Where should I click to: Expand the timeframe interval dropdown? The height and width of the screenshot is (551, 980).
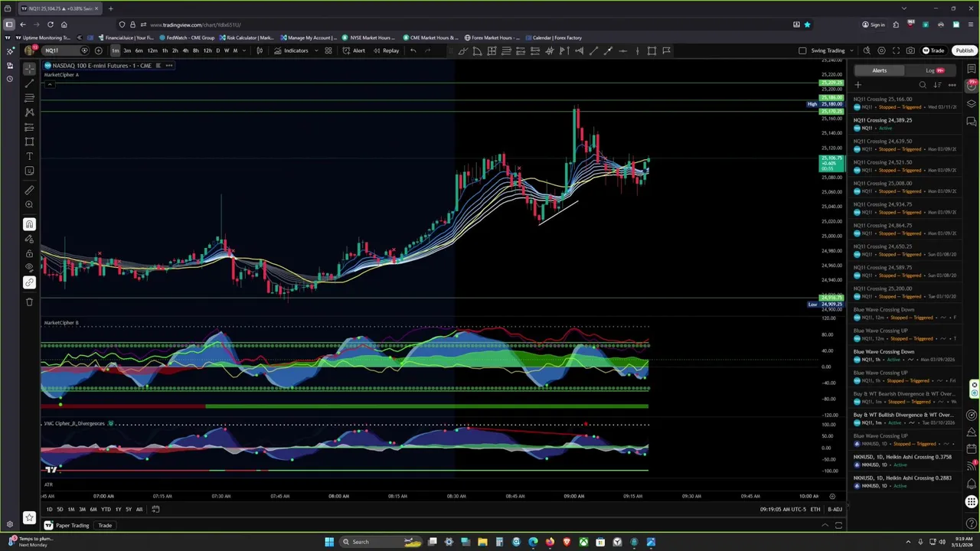click(x=246, y=51)
